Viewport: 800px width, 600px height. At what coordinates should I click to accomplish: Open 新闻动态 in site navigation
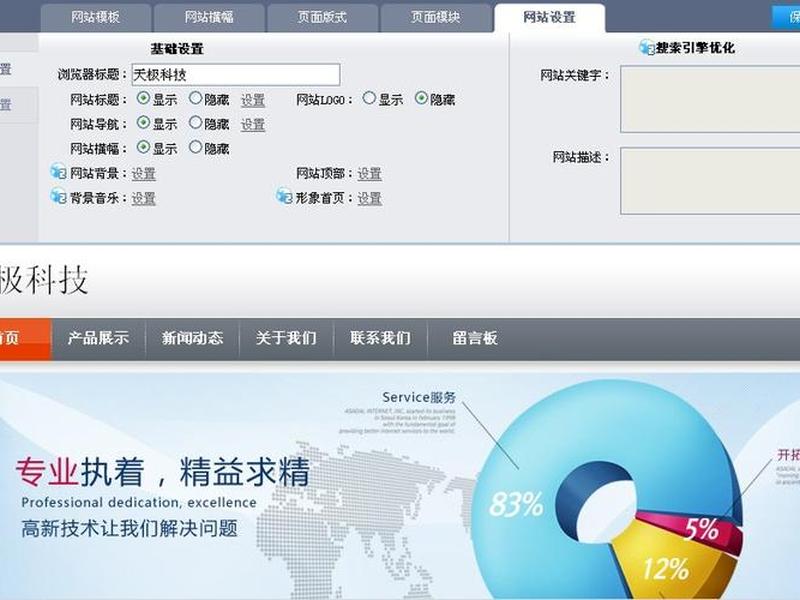coord(192,338)
